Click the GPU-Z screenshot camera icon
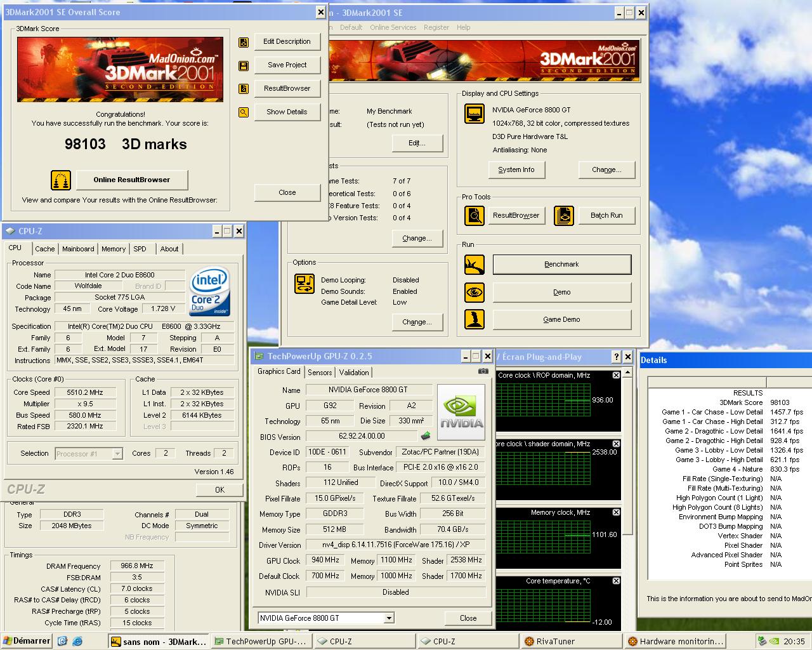The height and width of the screenshot is (650, 812). (483, 371)
